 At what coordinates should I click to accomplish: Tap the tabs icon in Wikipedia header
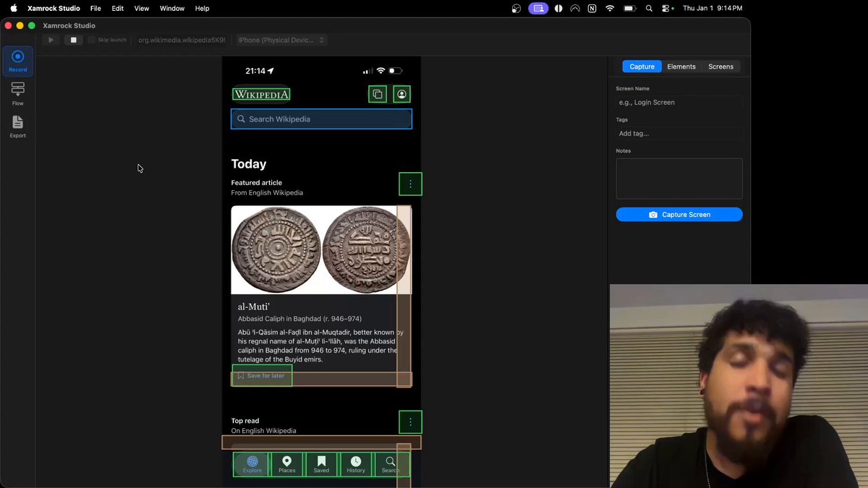click(377, 94)
